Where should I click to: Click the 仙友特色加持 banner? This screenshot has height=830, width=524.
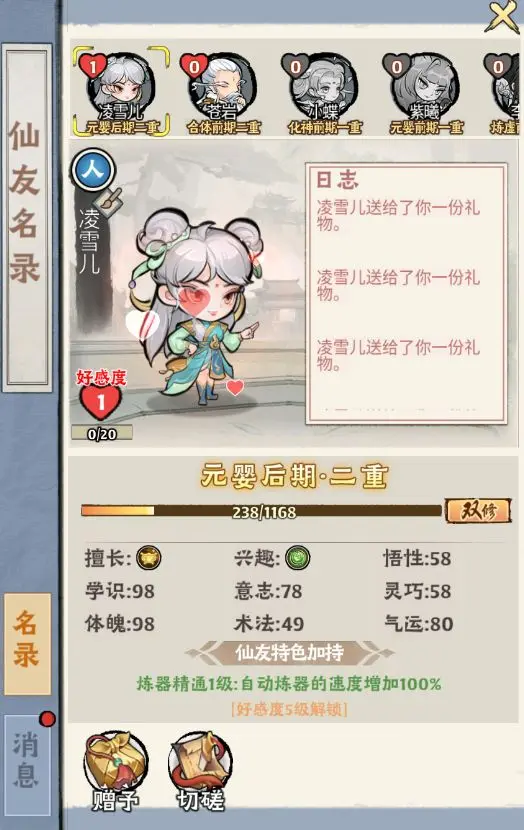click(290, 653)
